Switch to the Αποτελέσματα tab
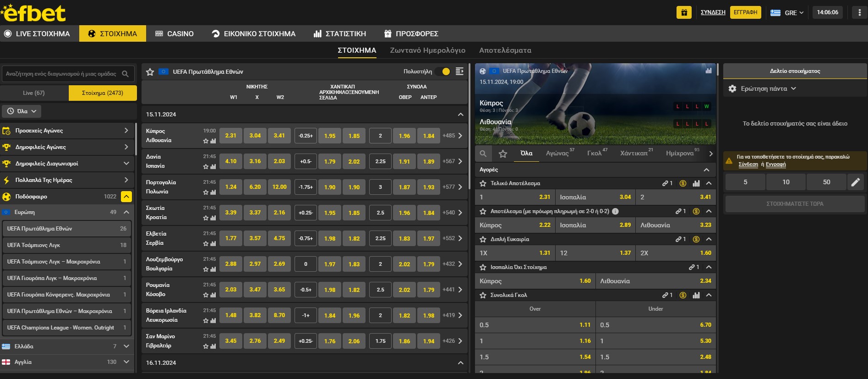Viewport: 868px width, 379px height. click(505, 50)
